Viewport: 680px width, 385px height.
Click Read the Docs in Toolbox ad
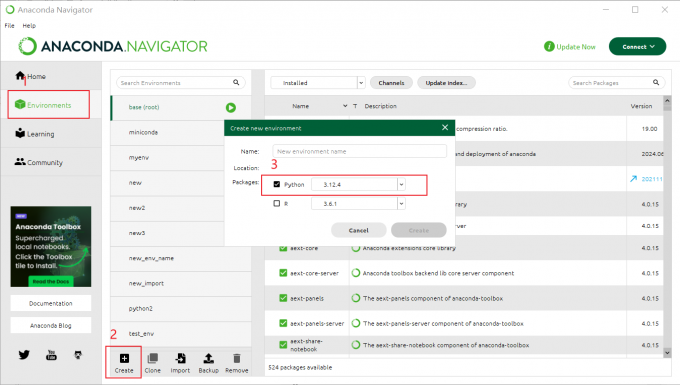coord(51,281)
